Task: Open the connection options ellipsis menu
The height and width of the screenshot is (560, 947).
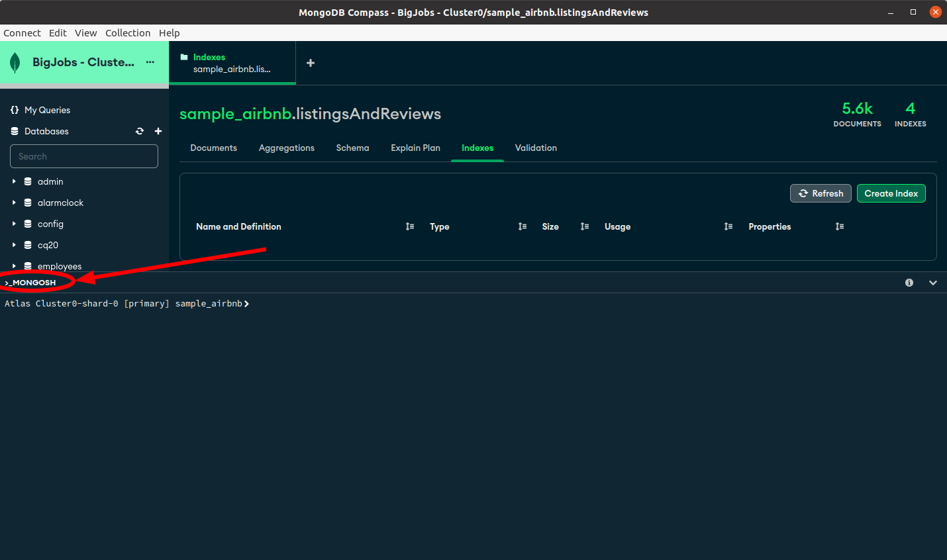Action: 150,62
